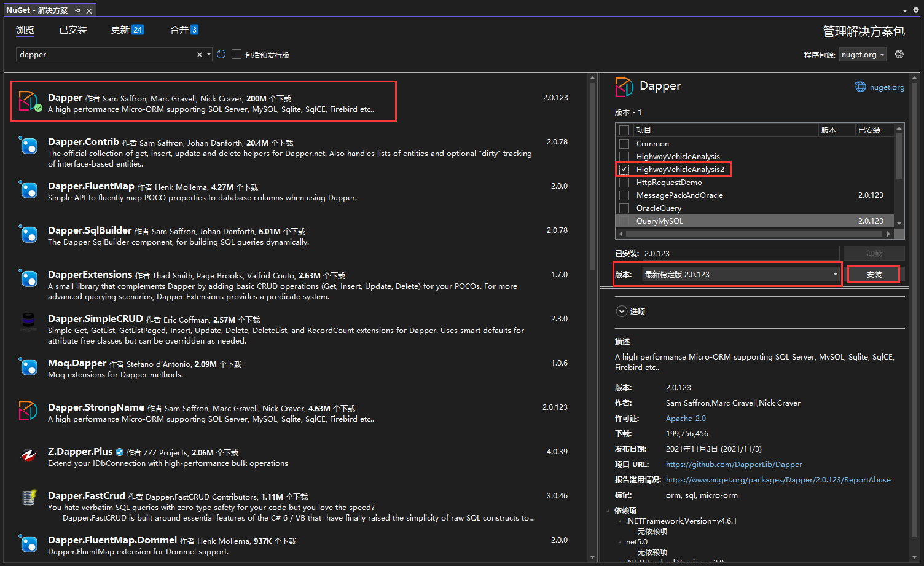Open the nuget.org link in details
924x566 pixels.
coord(887,87)
